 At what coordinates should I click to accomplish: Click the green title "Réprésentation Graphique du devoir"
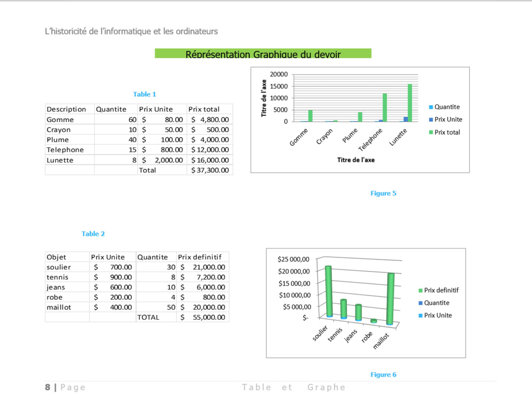tap(263, 54)
